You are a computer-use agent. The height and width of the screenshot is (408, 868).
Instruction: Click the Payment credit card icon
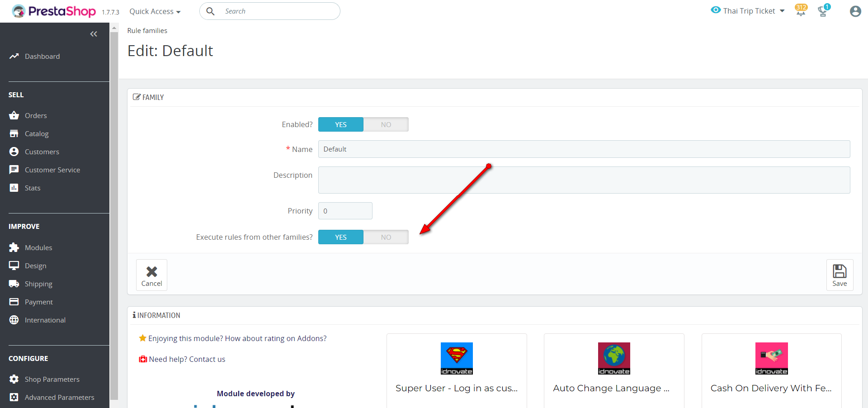[14, 302]
